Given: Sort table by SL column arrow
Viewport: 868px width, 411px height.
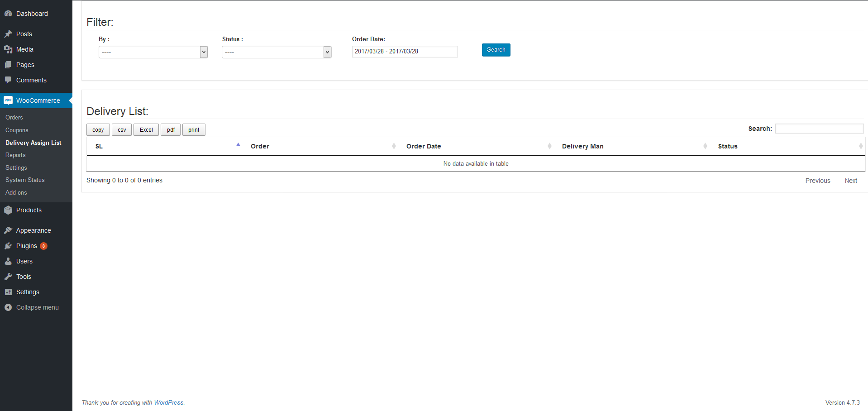Looking at the screenshot, I should coord(238,145).
